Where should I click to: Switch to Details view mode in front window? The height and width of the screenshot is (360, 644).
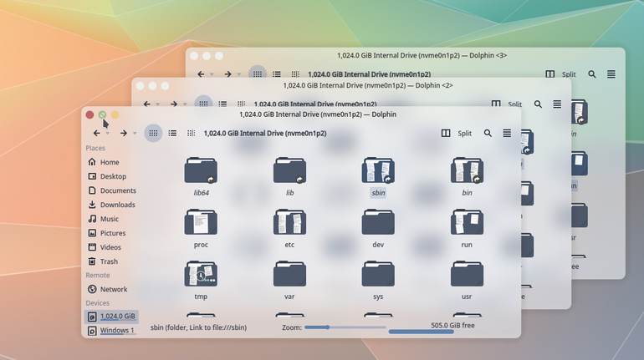[172, 134]
